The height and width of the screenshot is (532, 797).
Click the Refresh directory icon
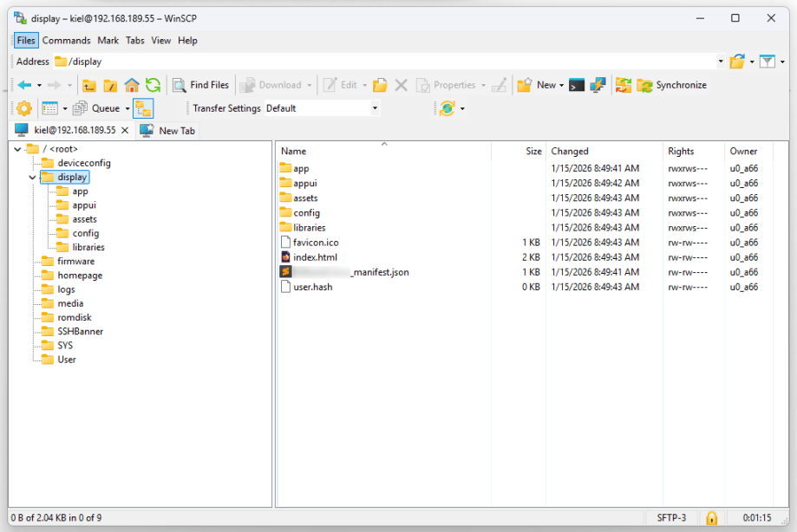tap(153, 85)
